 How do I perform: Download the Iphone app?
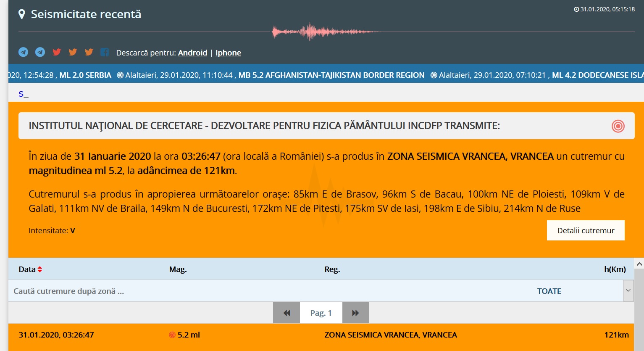tap(228, 53)
